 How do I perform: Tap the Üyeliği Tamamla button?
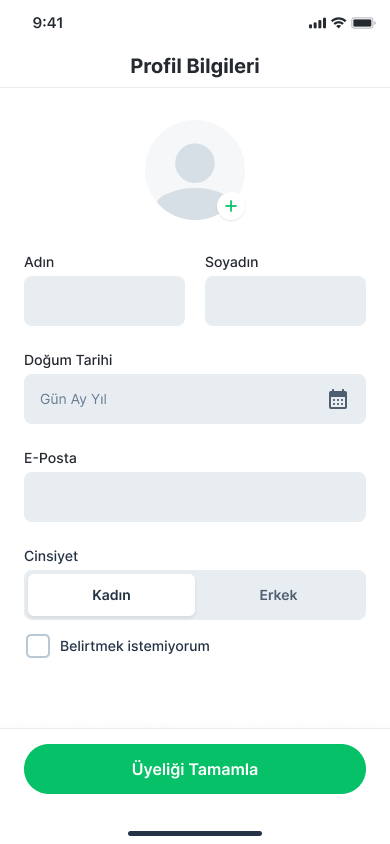[x=195, y=769]
